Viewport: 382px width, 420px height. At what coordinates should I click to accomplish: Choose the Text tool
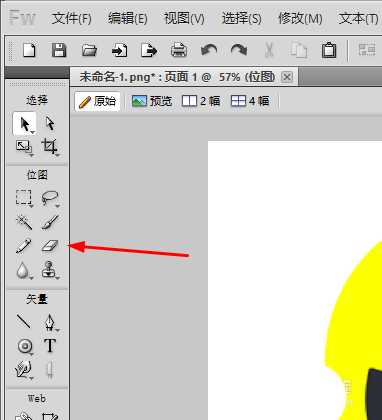(50, 346)
